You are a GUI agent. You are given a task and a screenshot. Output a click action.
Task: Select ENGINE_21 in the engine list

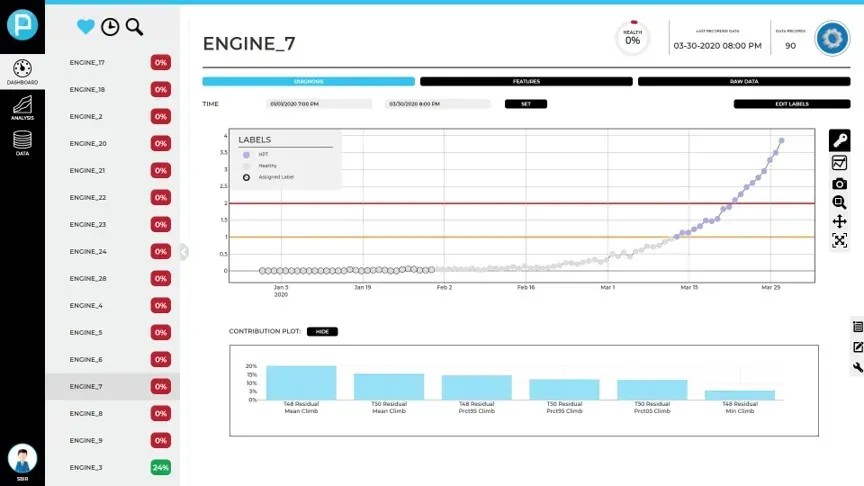112,170
